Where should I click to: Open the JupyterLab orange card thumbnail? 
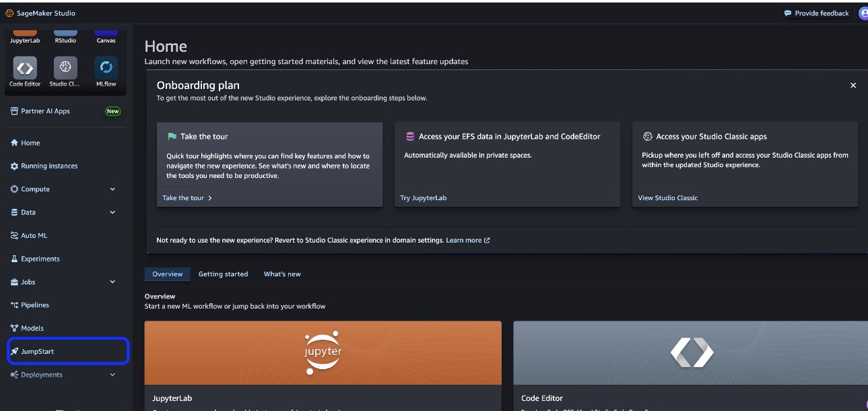pyautogui.click(x=323, y=352)
